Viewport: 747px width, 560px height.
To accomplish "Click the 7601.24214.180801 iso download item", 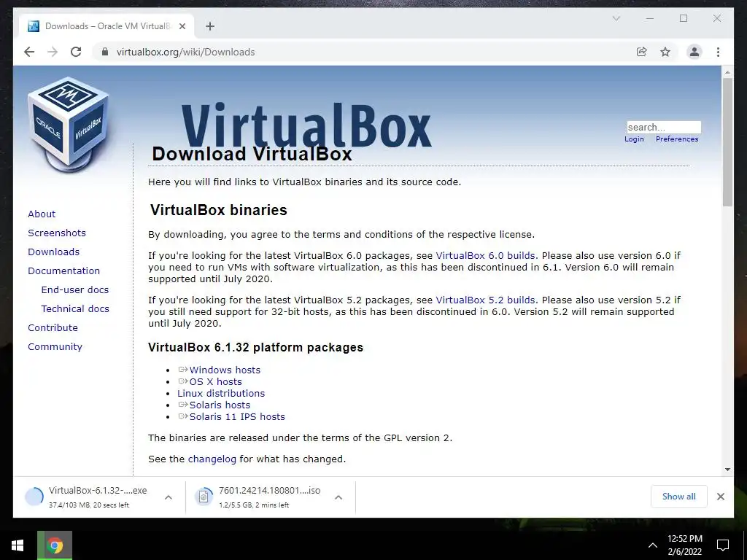I will [x=269, y=497].
